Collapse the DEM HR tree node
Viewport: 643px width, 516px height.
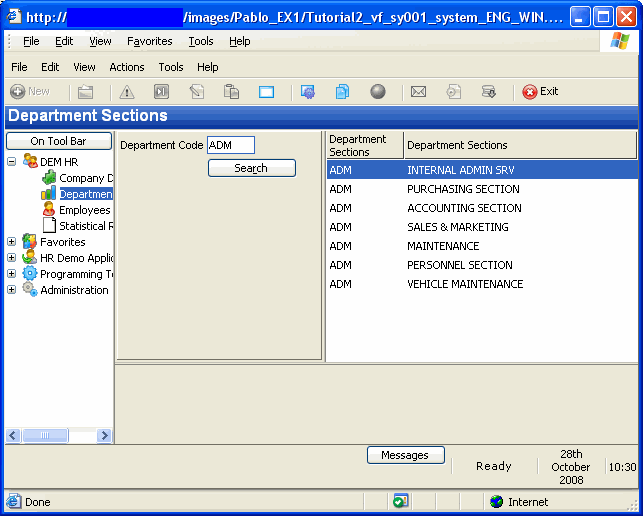(12, 162)
